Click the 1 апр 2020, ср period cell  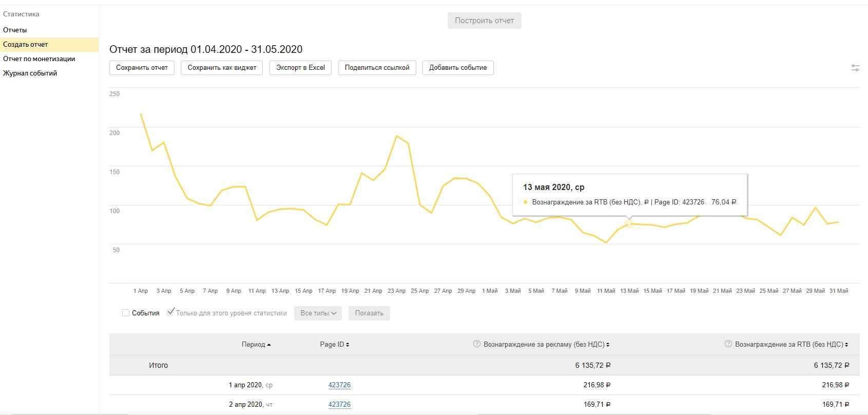click(250, 385)
